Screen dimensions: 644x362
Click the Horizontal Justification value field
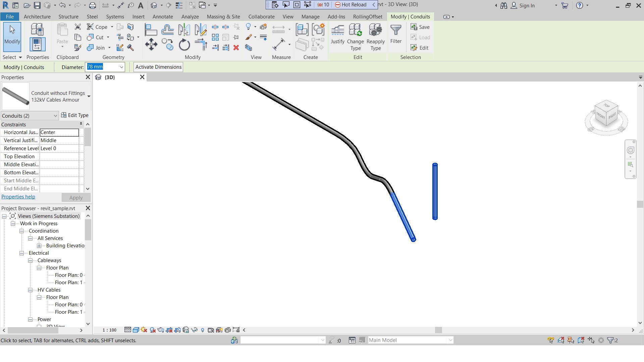tap(59, 132)
